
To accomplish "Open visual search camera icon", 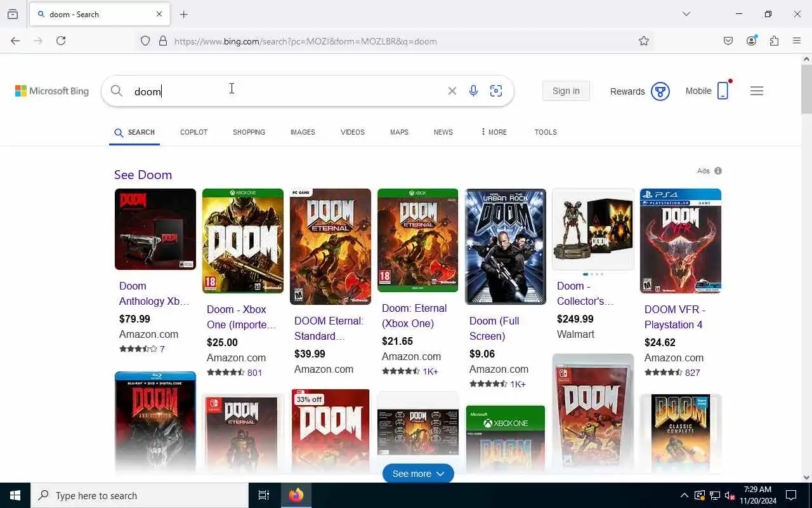I will 496,91.
